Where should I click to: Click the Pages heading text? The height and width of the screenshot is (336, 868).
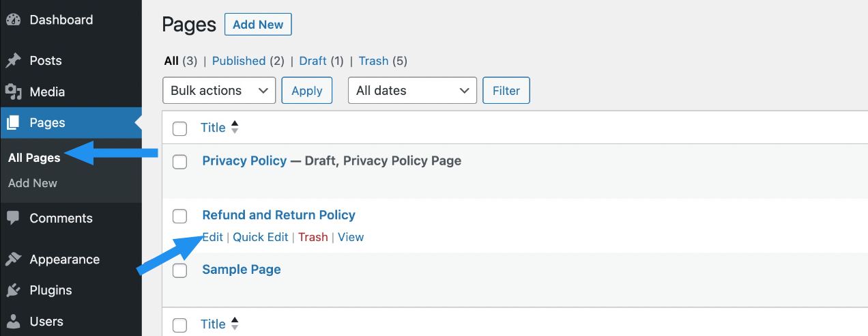pyautogui.click(x=189, y=25)
